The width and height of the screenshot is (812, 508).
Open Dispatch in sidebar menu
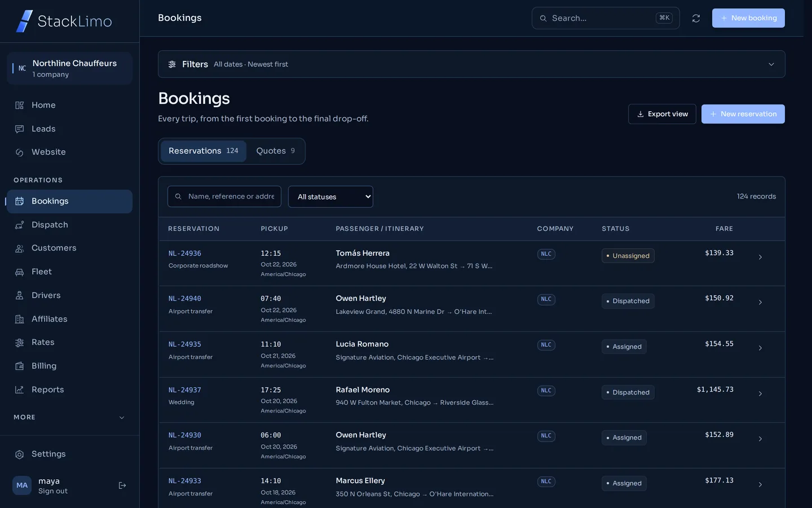click(69, 225)
